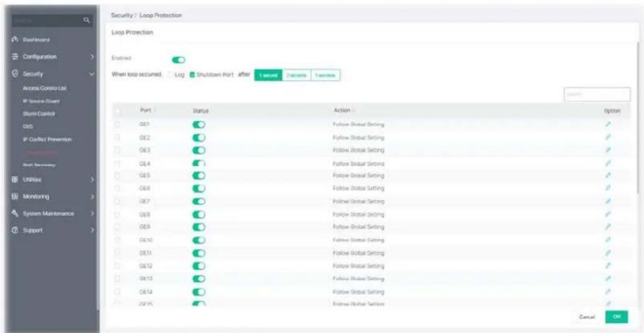Screen dimensions: 644x333
Task: Click GE6 Follow Global Setting text
Action: pos(358,188)
